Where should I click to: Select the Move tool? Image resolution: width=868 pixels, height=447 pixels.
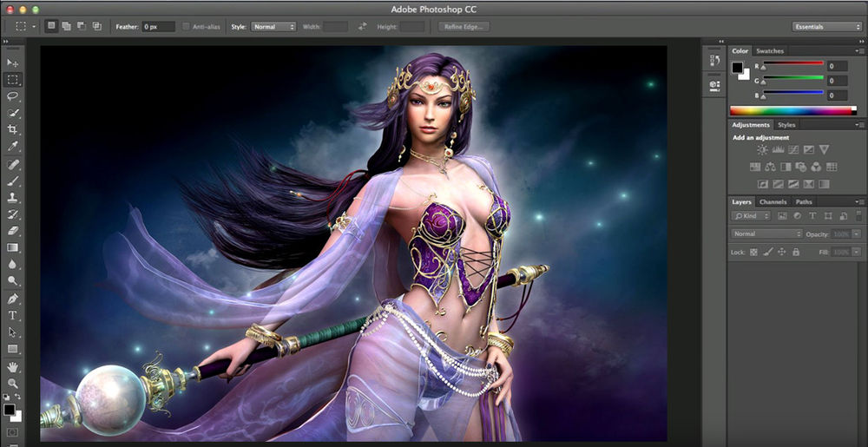[x=12, y=62]
